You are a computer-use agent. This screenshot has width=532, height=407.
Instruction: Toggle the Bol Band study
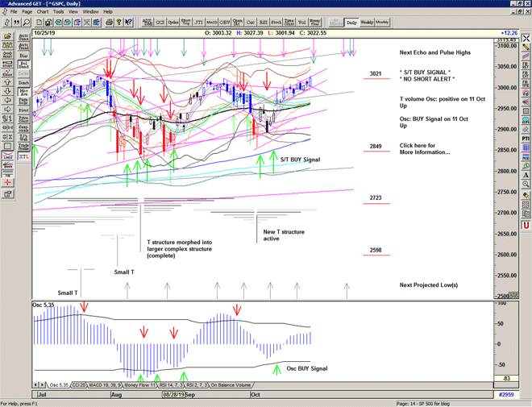coord(23,64)
